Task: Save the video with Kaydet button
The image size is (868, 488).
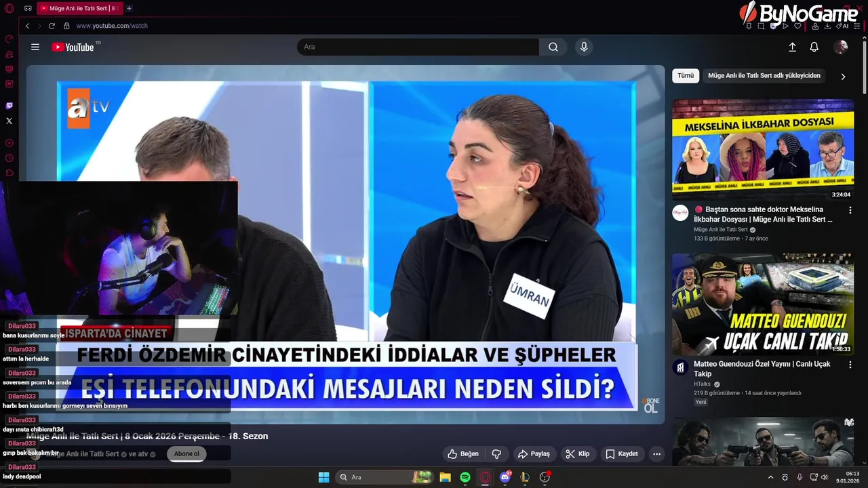Action: (x=622, y=454)
